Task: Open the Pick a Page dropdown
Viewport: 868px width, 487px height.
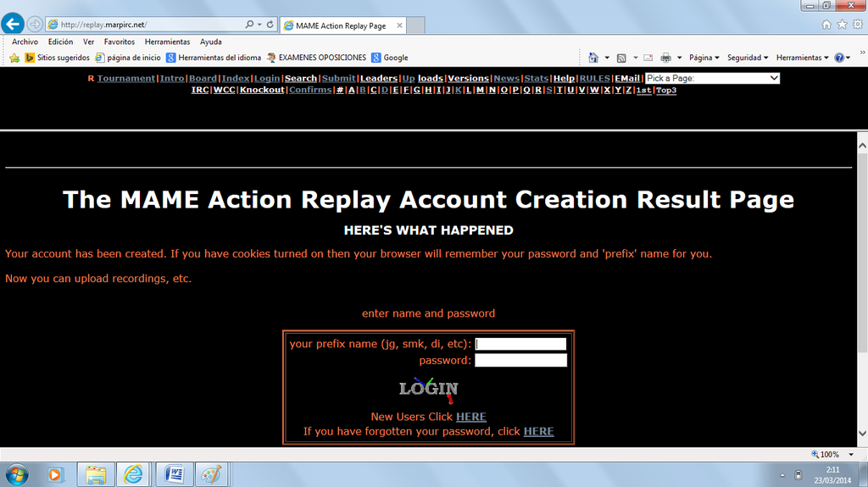Action: (x=712, y=78)
